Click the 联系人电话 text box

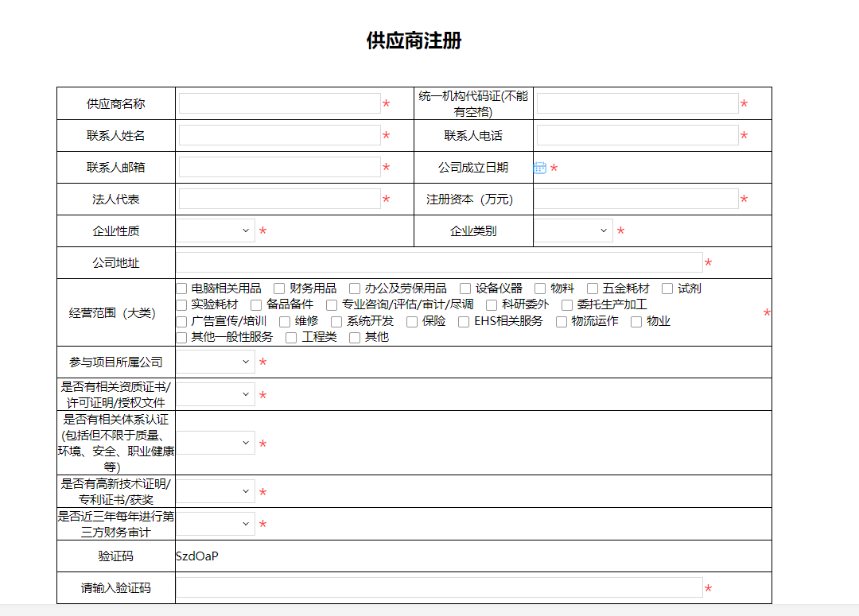637,135
